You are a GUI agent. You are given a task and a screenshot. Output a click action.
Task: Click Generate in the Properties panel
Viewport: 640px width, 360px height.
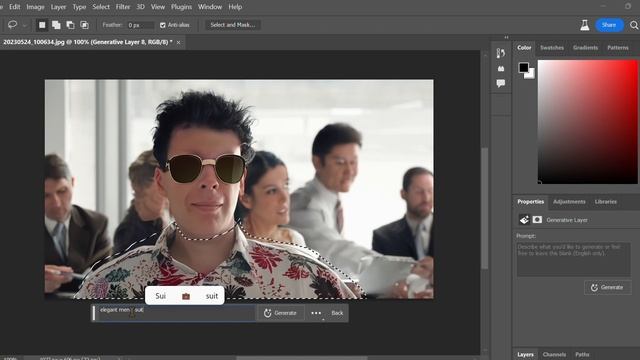[607, 287]
